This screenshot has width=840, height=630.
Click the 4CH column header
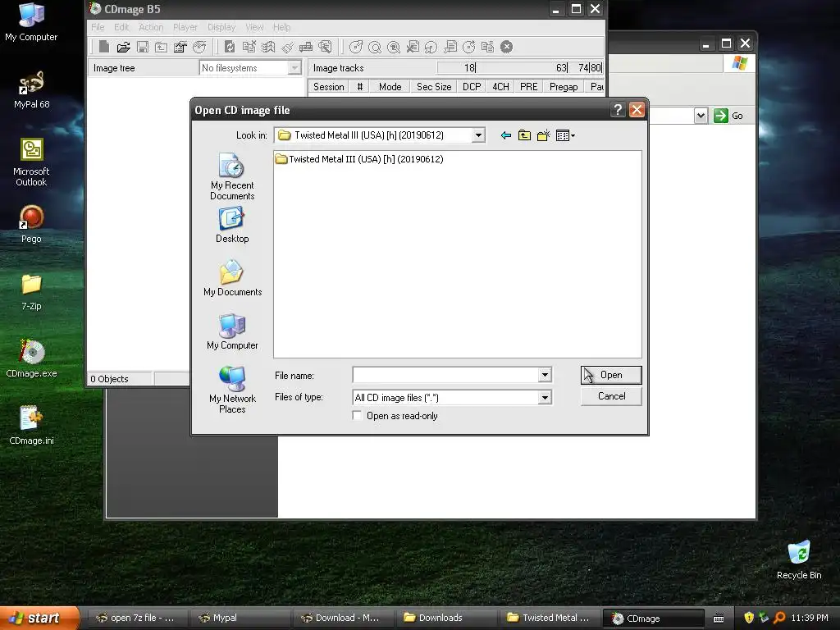pos(501,87)
